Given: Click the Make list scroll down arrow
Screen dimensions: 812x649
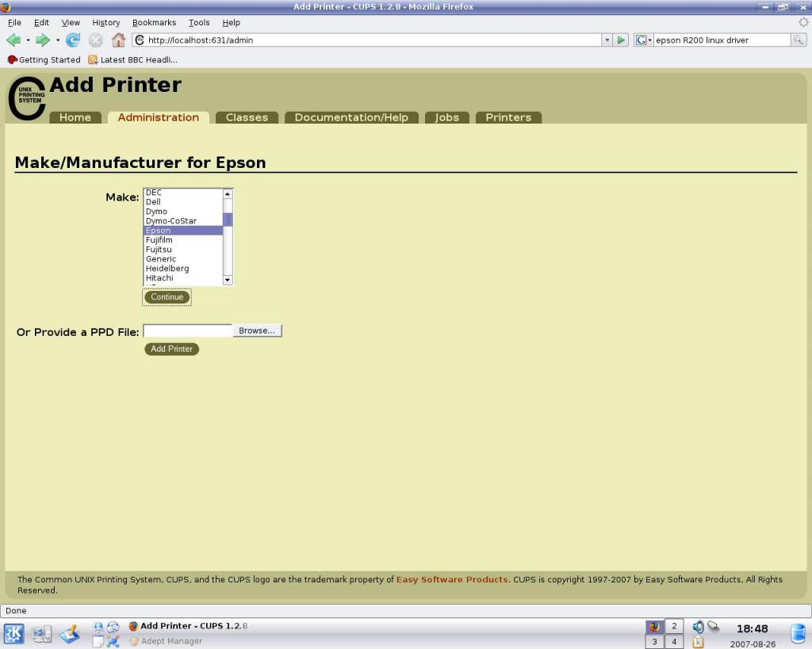Looking at the screenshot, I should pyautogui.click(x=228, y=280).
